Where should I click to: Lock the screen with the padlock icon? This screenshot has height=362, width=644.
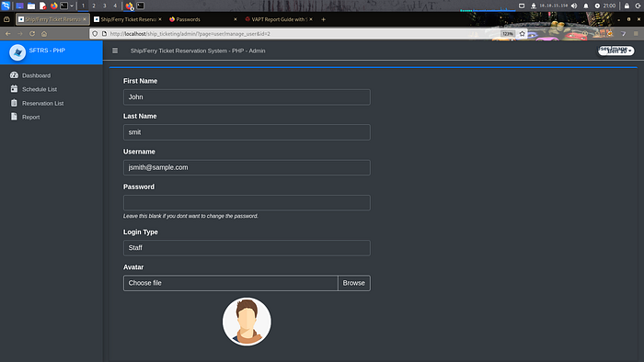pyautogui.click(x=627, y=6)
